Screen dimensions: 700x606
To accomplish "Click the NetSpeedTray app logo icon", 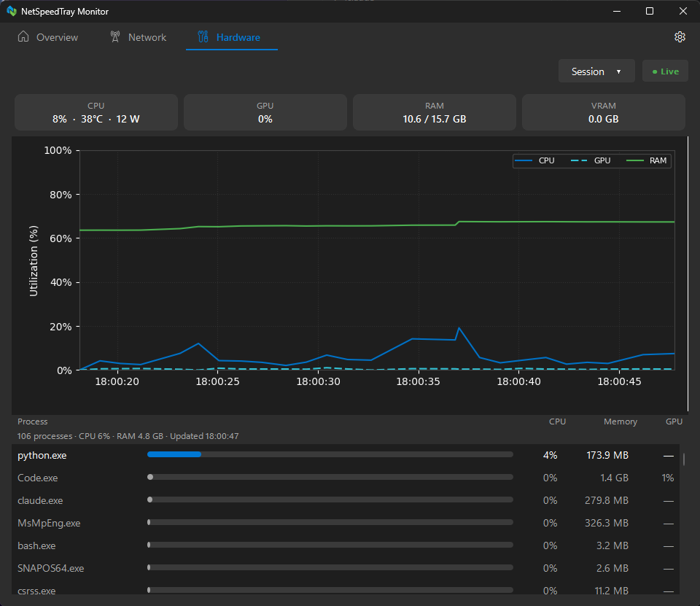I will click(12, 11).
